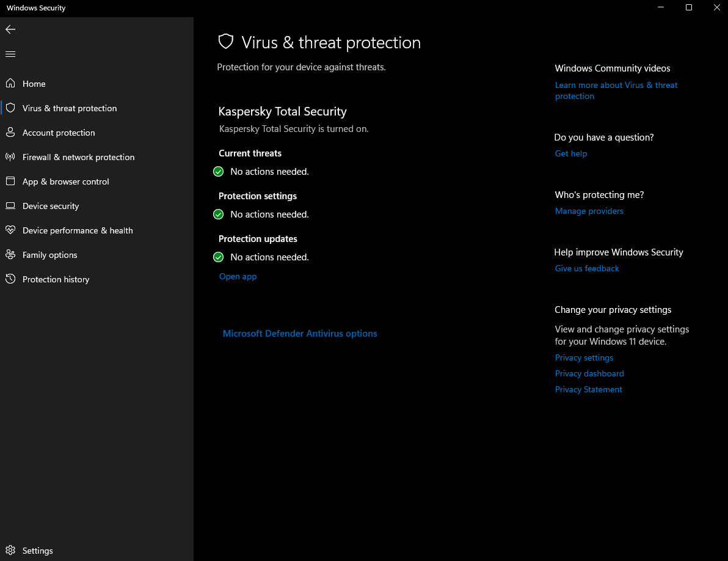Click 'Do you have a question?' heading
The image size is (728, 561).
tap(603, 137)
